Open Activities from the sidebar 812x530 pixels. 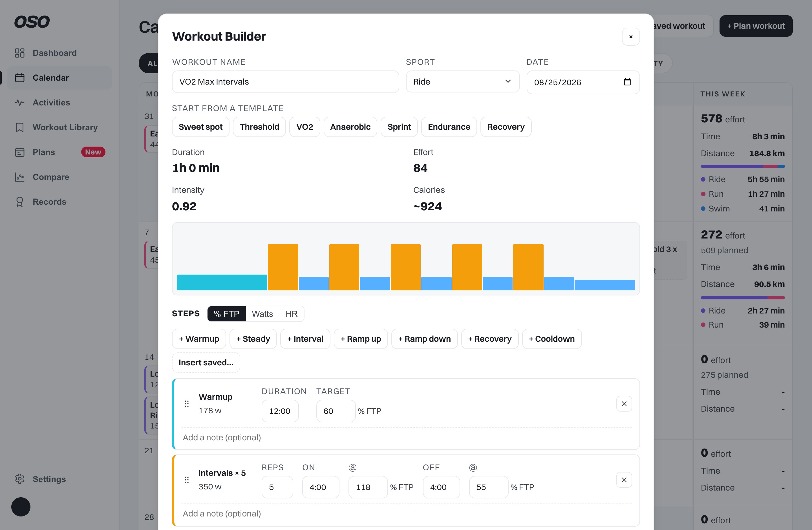(x=59, y=103)
